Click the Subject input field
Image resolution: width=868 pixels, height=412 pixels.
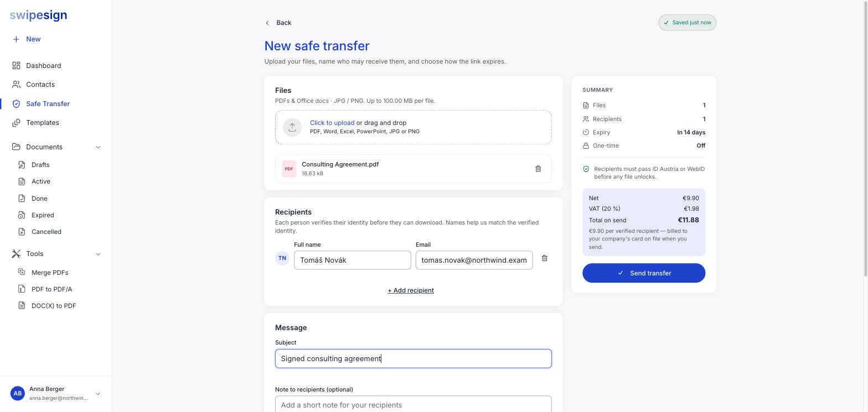(414, 358)
